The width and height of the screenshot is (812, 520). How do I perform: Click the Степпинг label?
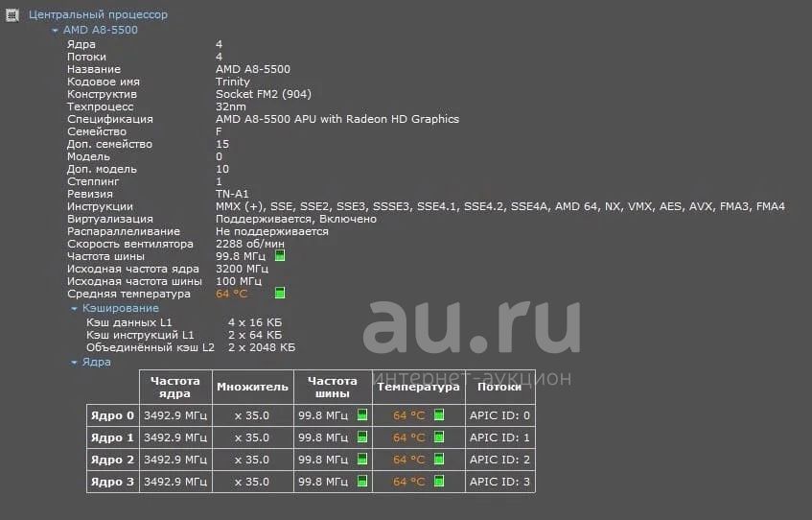tap(93, 181)
